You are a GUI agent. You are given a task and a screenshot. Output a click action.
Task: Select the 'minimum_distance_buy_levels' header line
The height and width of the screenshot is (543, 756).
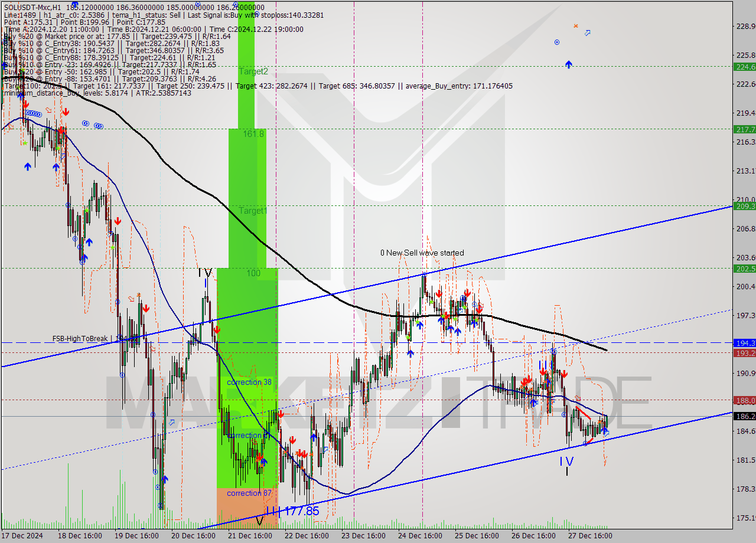(97, 93)
